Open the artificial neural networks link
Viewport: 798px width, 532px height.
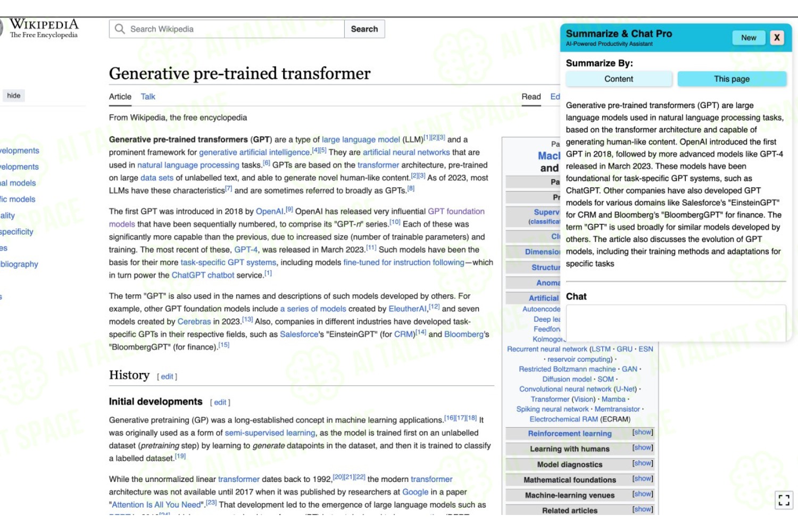coord(406,152)
